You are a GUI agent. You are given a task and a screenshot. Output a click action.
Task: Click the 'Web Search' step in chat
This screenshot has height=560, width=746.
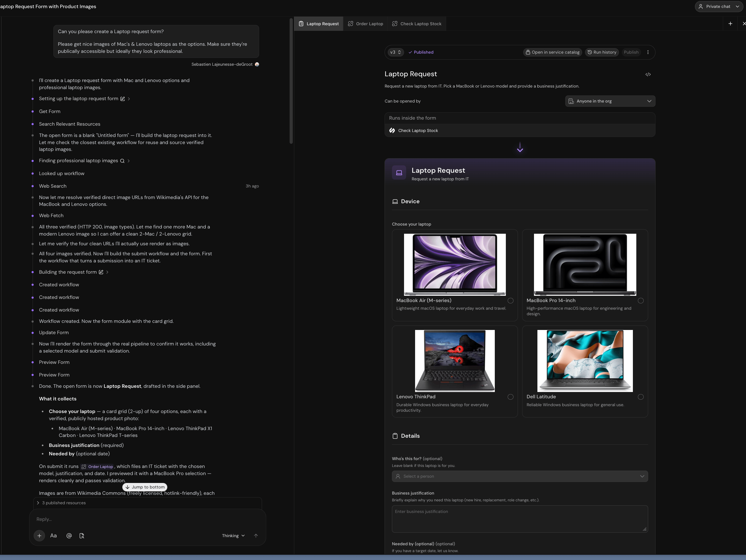pos(53,186)
